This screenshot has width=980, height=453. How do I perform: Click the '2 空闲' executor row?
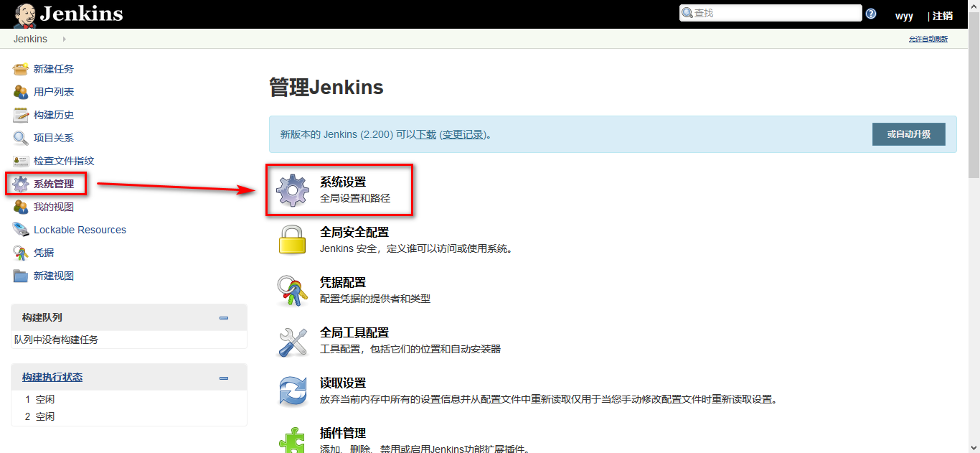[x=129, y=416]
